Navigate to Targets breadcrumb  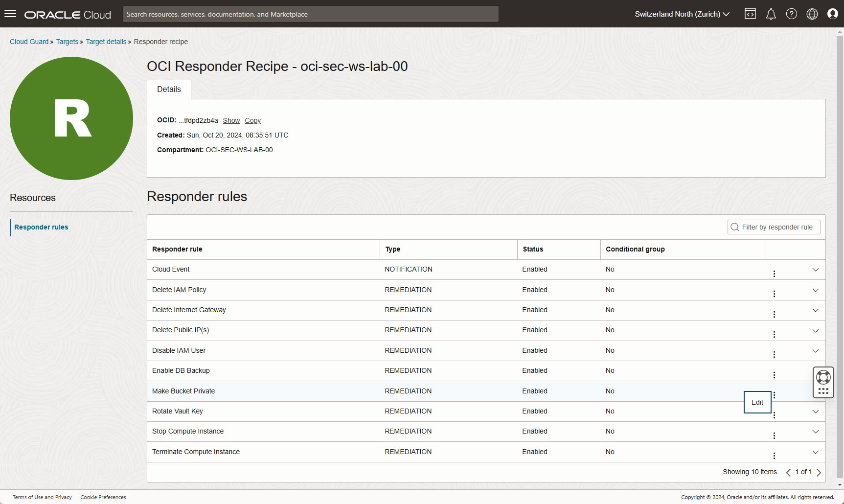[x=67, y=42]
